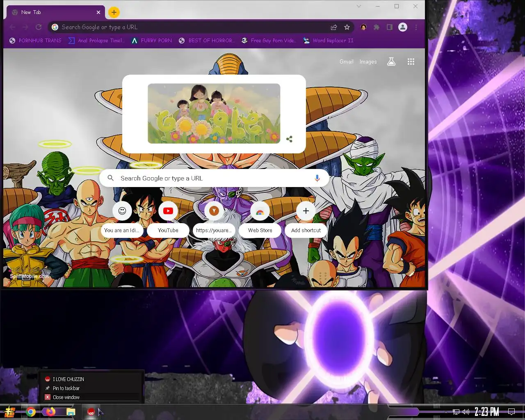
Task: Open Google Images link
Action: (368, 62)
